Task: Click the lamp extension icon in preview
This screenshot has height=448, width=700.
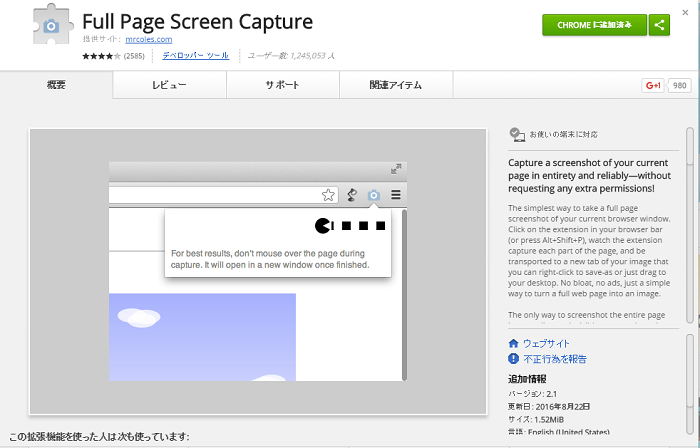Action: click(x=352, y=195)
